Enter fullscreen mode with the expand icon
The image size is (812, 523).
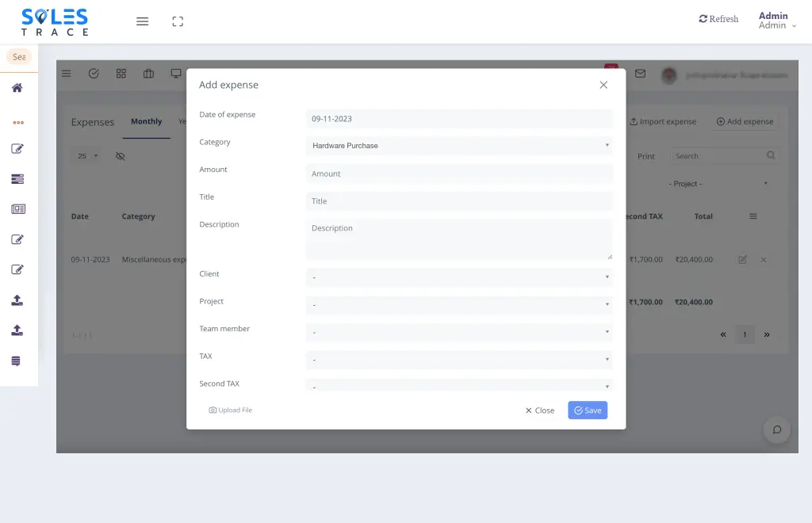(178, 21)
